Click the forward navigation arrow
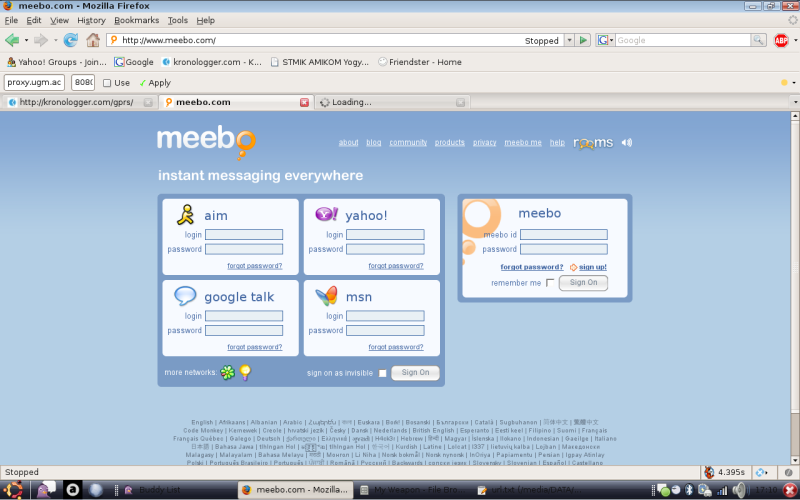 tap(40, 40)
